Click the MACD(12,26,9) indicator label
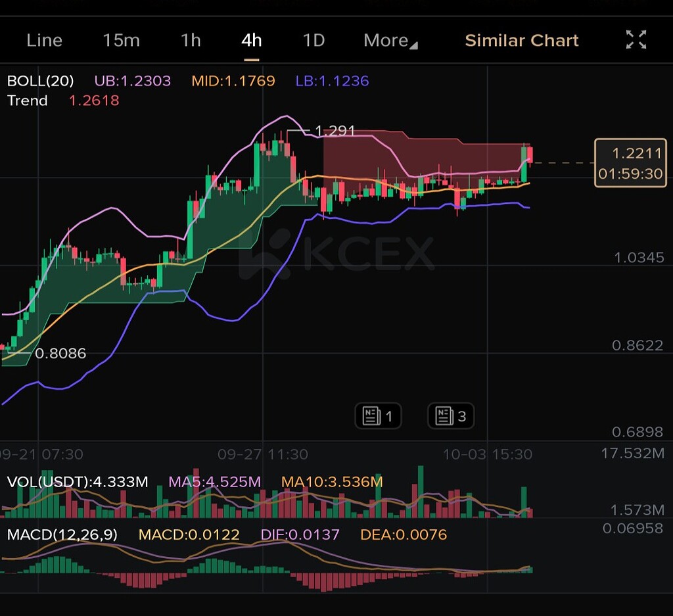This screenshot has height=616, width=673. pyautogui.click(x=62, y=534)
